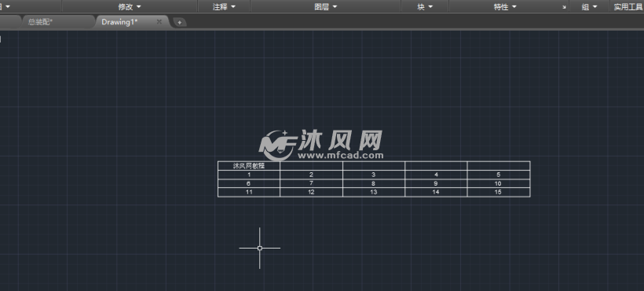Screen dimensions: 644x291
Task: Select table cell containing 4
Action: [436, 175]
